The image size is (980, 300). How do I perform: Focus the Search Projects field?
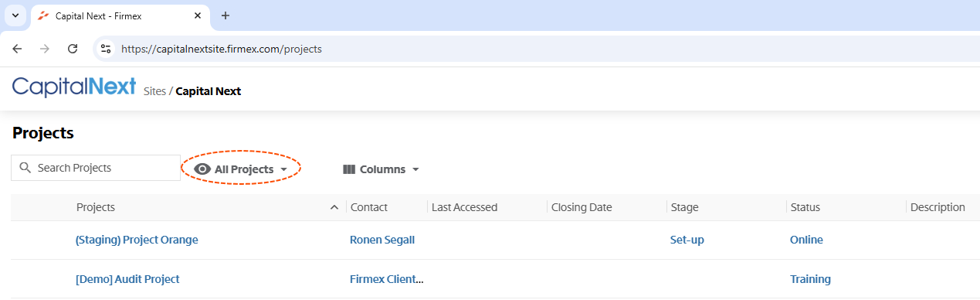(x=96, y=168)
